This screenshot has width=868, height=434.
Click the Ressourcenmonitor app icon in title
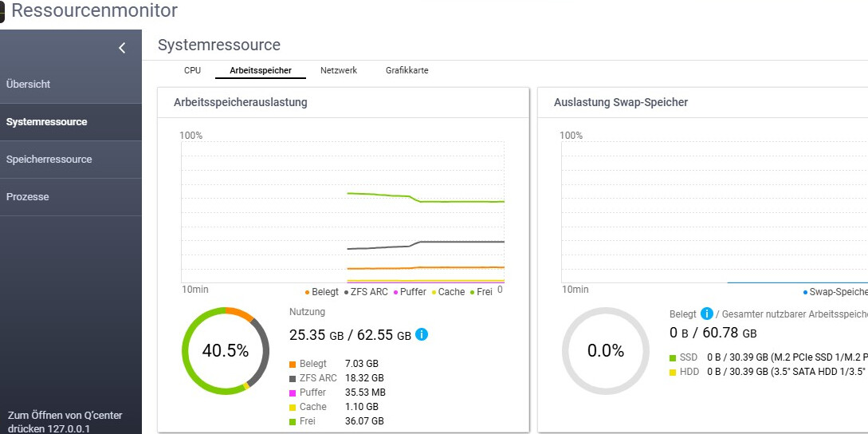coord(2,12)
